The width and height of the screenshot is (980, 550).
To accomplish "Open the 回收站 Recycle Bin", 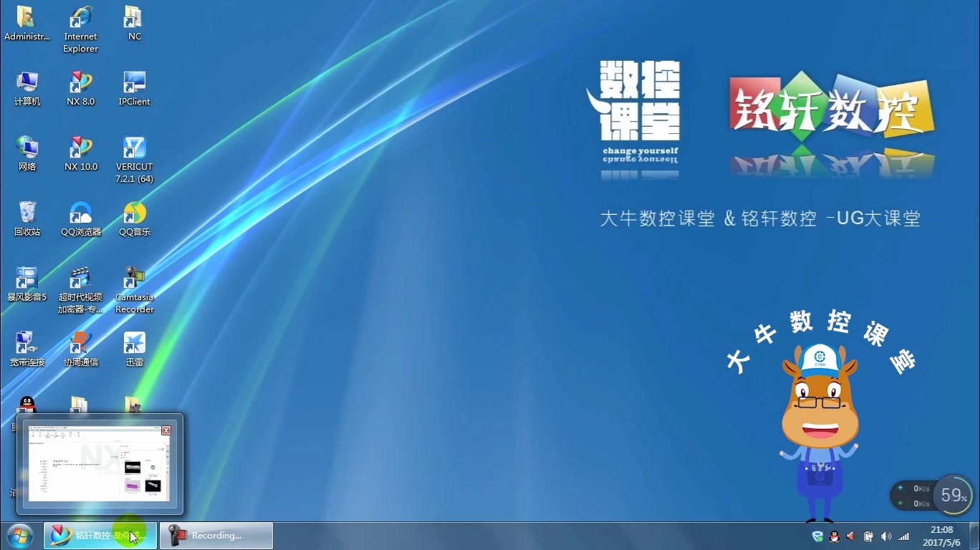I will (27, 213).
